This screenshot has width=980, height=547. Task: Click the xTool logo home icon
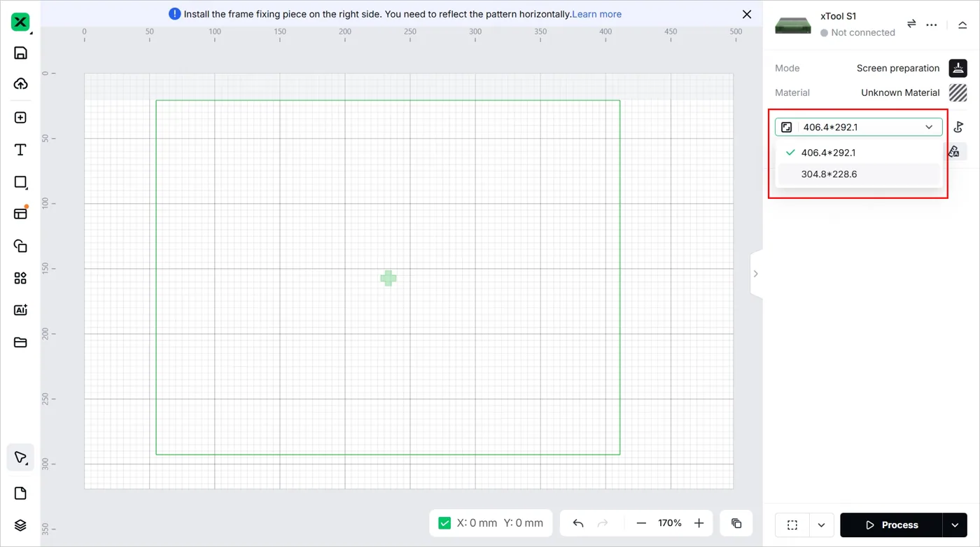(20, 22)
